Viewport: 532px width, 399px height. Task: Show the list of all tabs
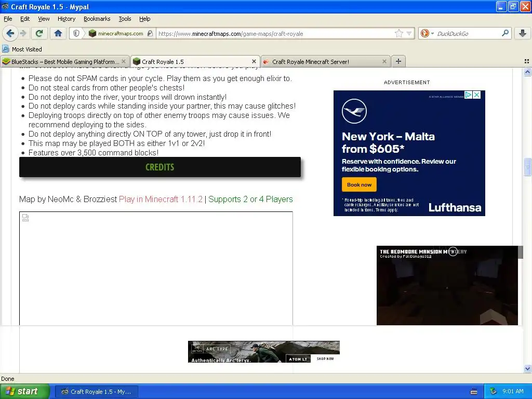[x=527, y=61]
